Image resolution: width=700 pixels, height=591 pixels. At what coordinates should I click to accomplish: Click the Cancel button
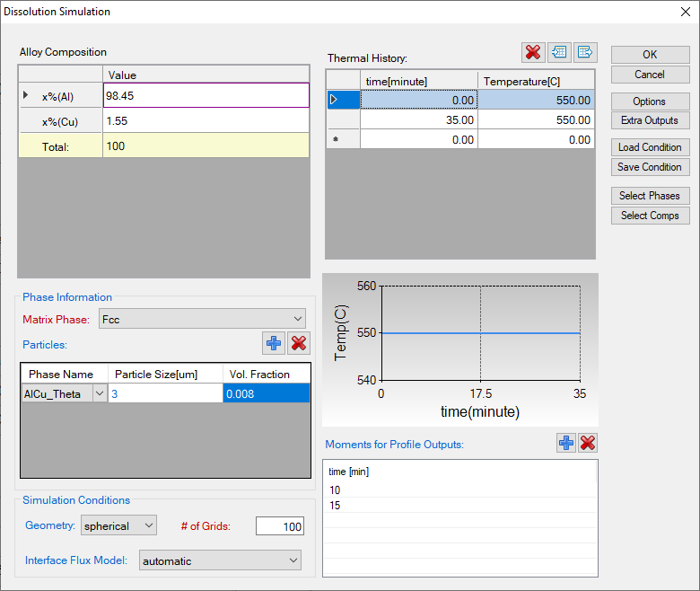click(x=650, y=75)
